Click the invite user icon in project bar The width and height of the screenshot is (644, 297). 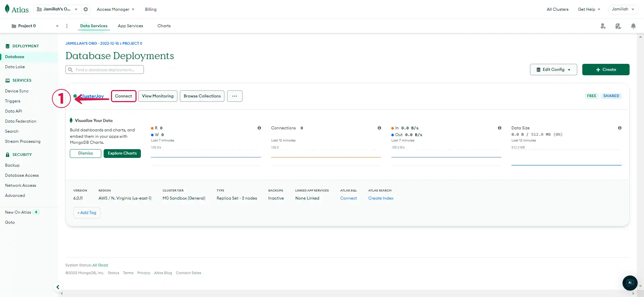pos(603,26)
